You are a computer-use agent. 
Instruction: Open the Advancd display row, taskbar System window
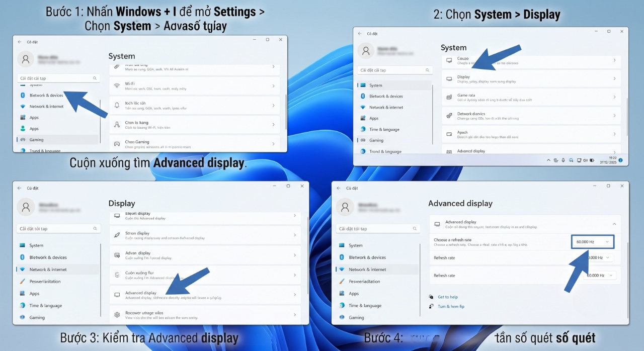coord(531,150)
